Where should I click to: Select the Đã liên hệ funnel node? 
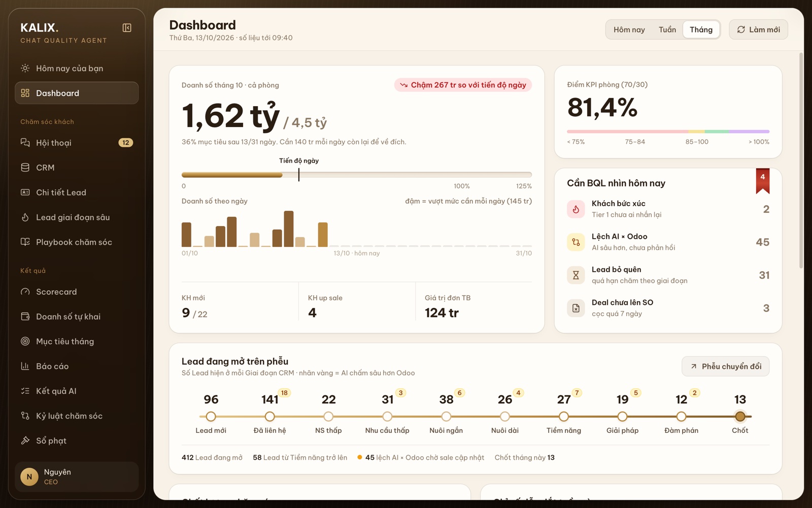[270, 417]
